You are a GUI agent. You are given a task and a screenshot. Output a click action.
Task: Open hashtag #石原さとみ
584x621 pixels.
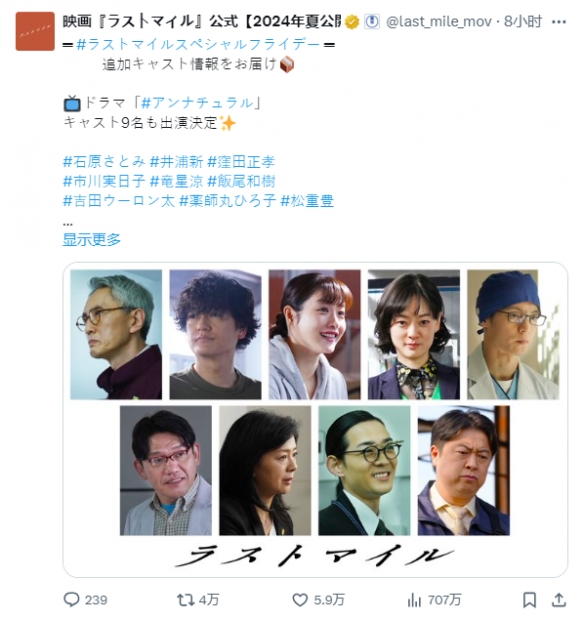(104, 162)
